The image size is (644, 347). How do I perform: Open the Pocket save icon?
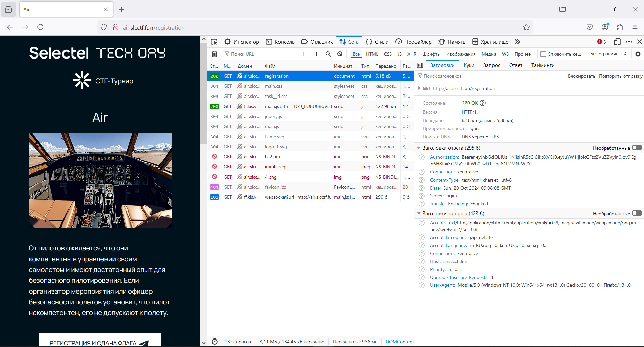coord(590,27)
